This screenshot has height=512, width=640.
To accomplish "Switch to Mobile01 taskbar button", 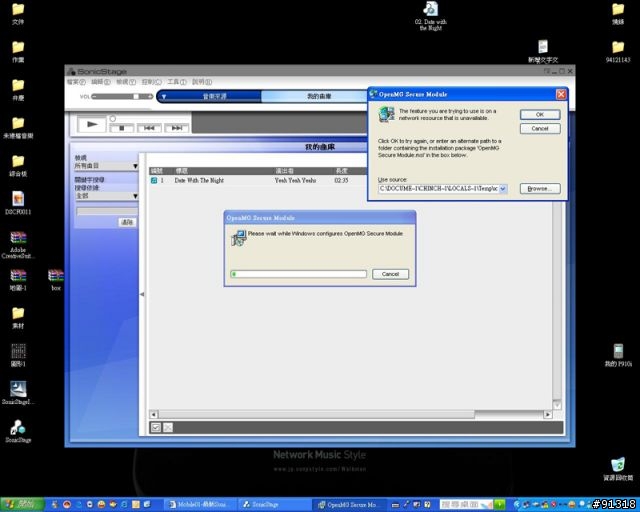I will 201,505.
